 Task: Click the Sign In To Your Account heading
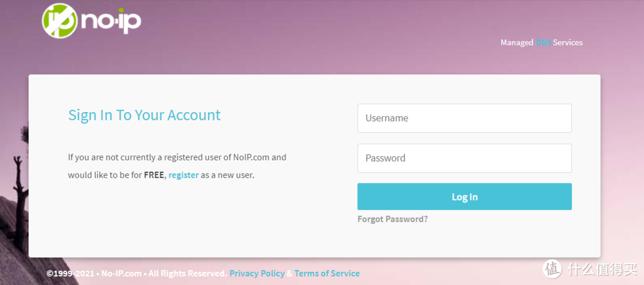coord(144,115)
